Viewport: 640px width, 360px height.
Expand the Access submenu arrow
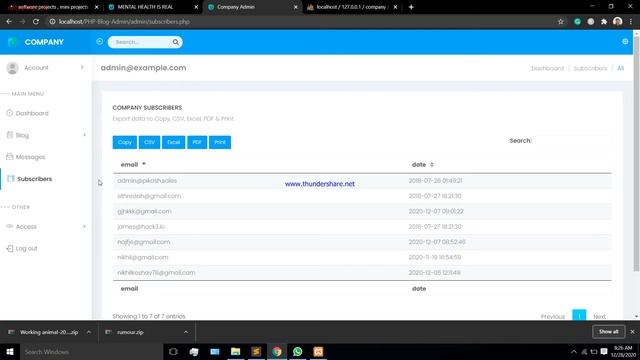click(84, 227)
